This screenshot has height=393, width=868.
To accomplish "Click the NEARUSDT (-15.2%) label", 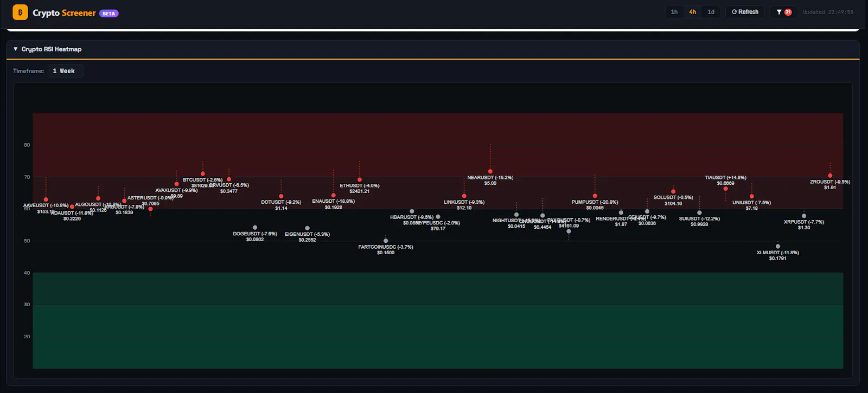I will point(490,178).
